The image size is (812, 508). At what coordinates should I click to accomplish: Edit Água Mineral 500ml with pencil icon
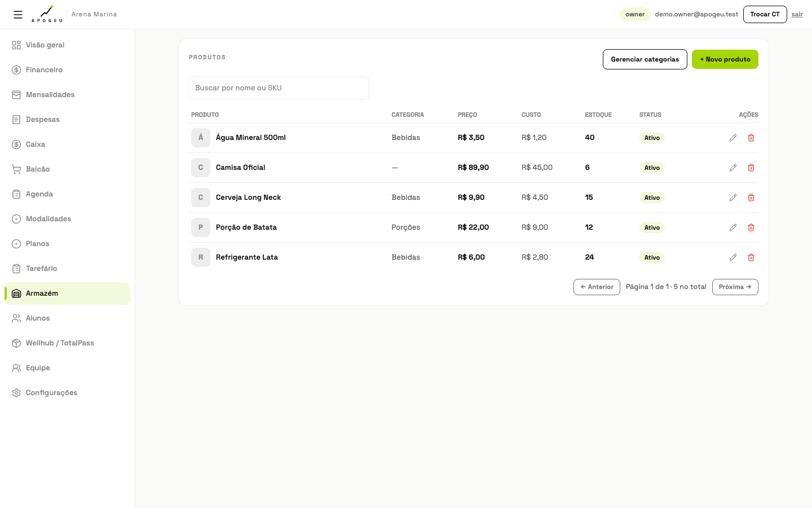pyautogui.click(x=733, y=138)
